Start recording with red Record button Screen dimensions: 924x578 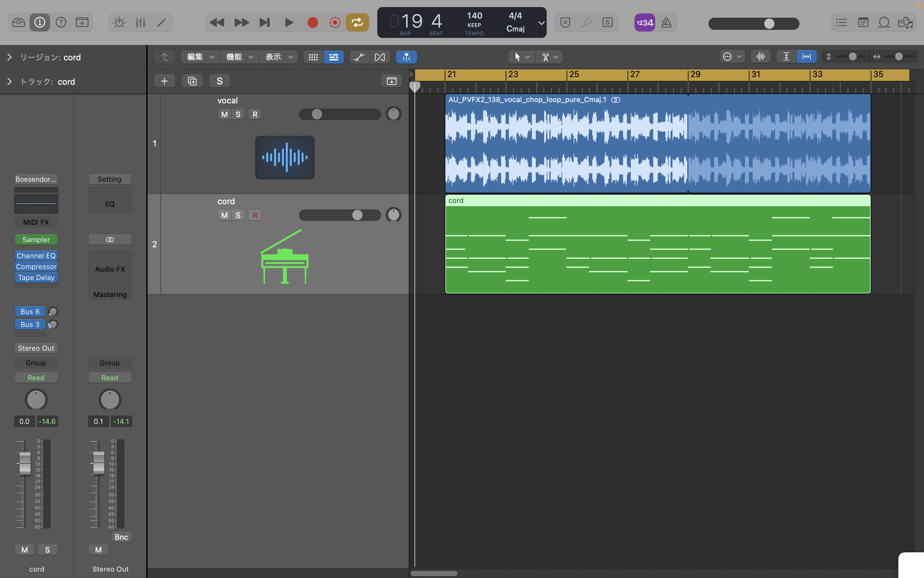(x=313, y=22)
